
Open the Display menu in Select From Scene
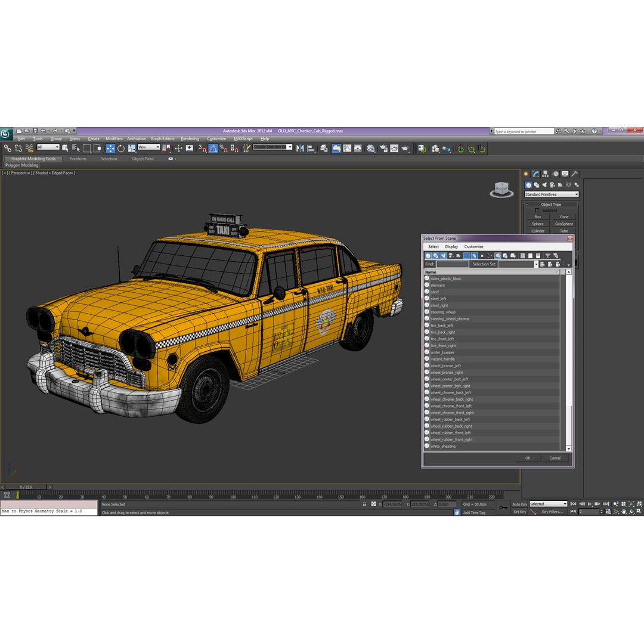point(451,246)
